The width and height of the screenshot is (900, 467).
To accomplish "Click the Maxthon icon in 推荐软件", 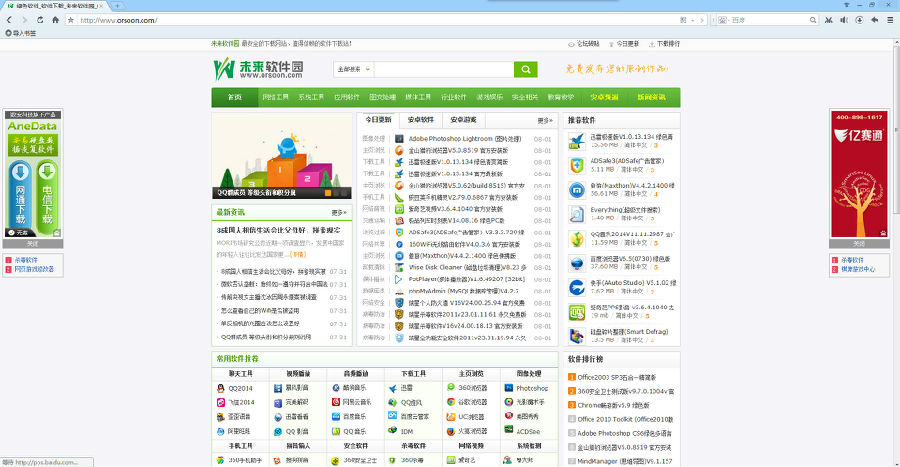I will click(576, 190).
